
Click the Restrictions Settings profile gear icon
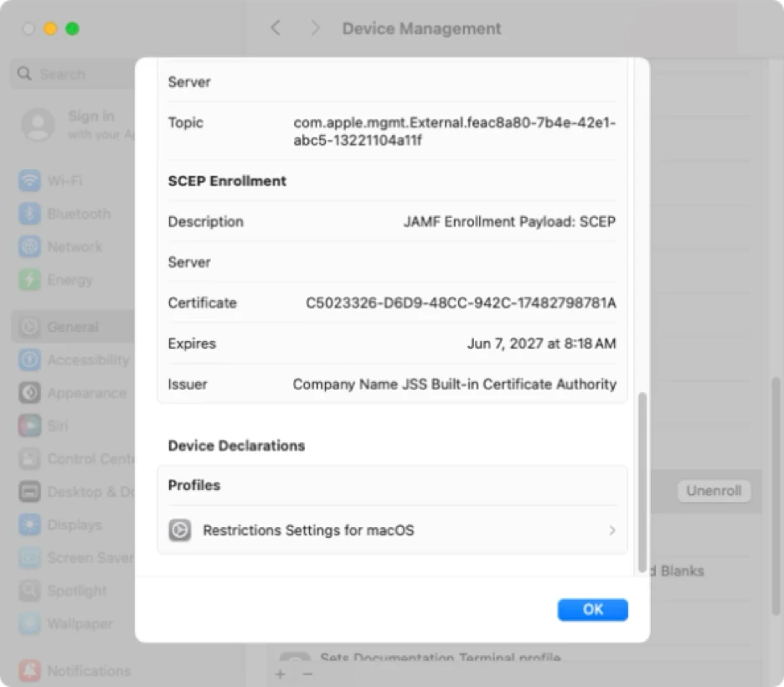pyautogui.click(x=179, y=530)
